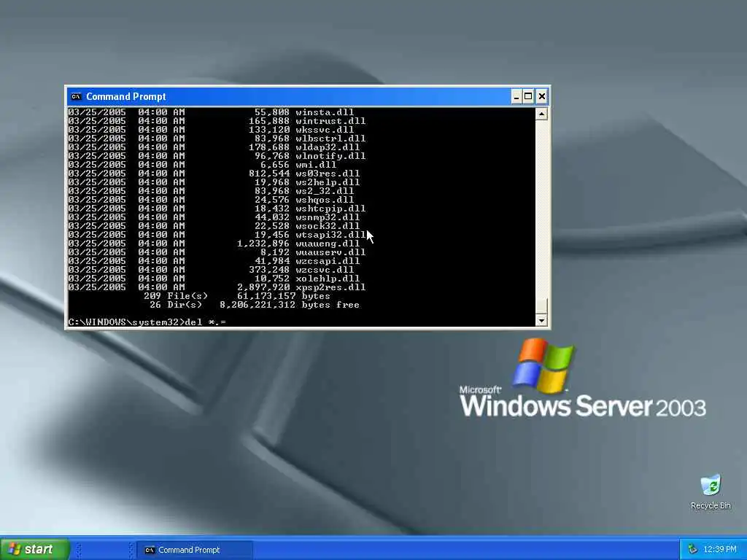Click the 2,897,920 file size value

(x=263, y=287)
